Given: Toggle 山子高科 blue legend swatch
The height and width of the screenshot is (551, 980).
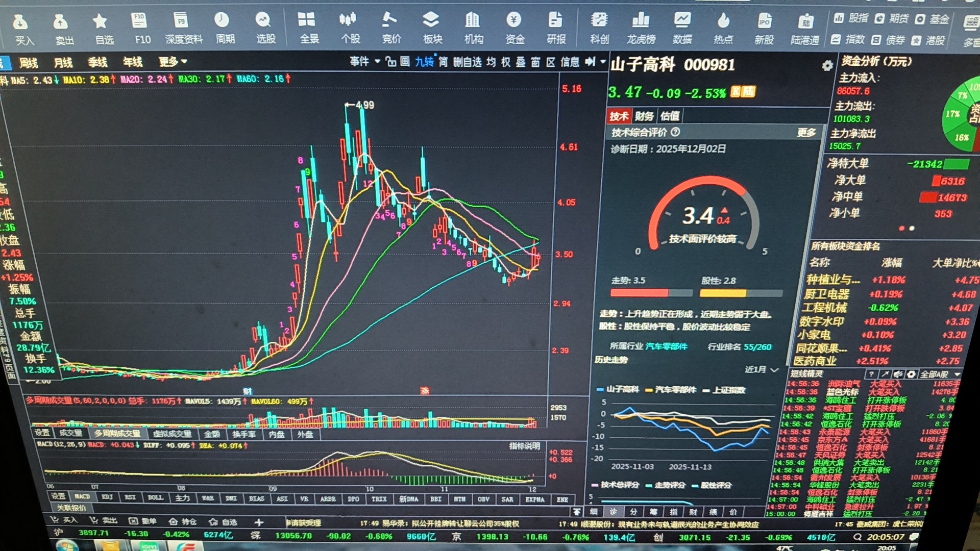Looking at the screenshot, I should pos(600,390).
